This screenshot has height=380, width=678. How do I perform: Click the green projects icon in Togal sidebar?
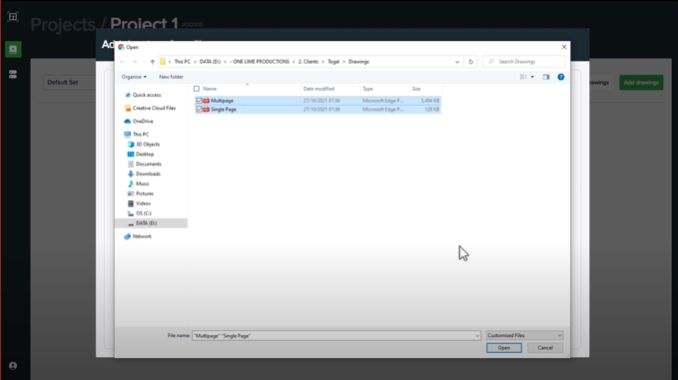13,49
